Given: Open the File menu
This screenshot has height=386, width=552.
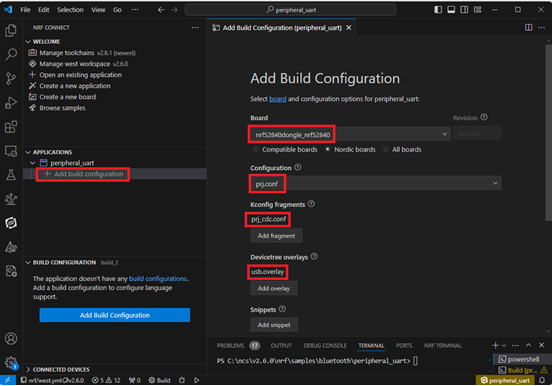Looking at the screenshot, I should click(x=25, y=10).
